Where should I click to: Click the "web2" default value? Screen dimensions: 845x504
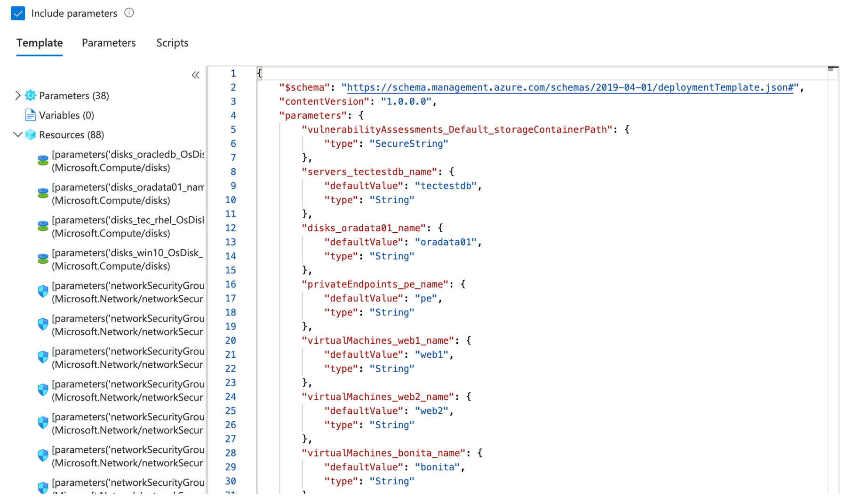(x=431, y=411)
